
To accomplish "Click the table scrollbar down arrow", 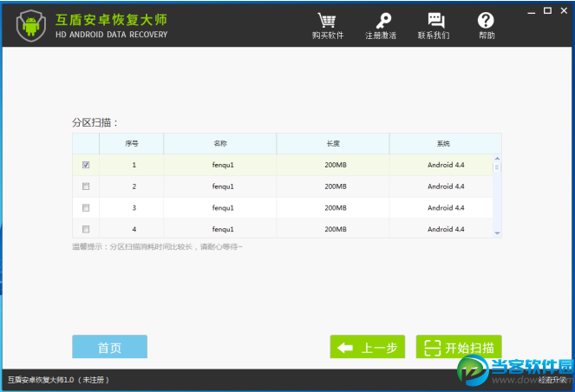I will 497,233.
